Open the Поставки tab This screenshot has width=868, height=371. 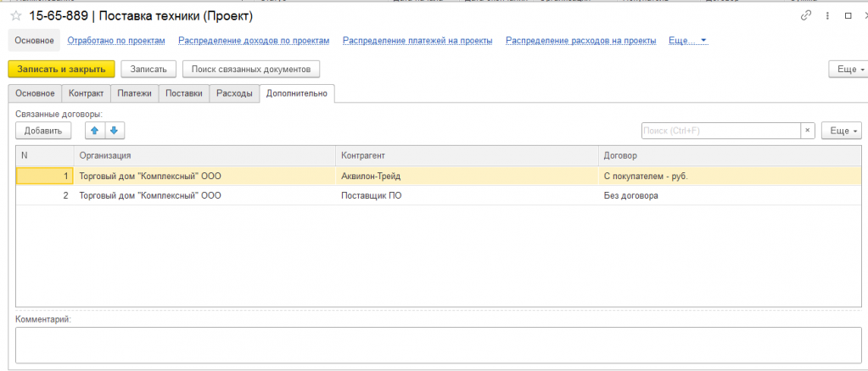tap(184, 93)
